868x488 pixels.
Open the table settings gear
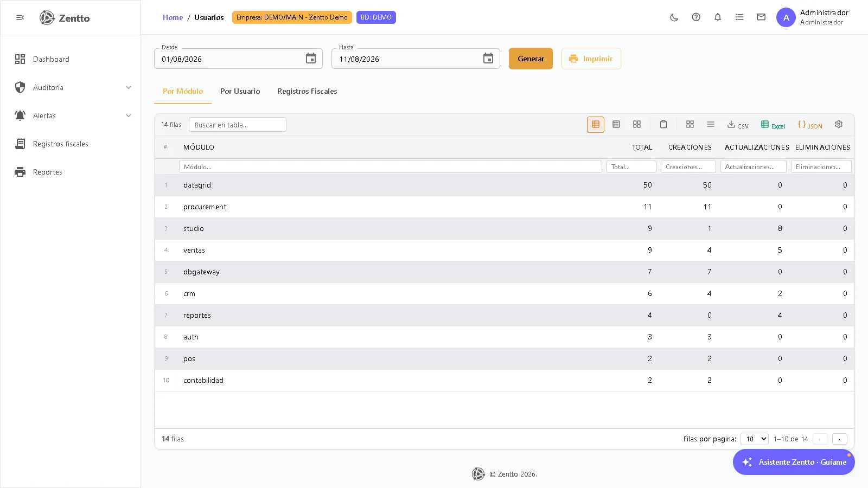(x=839, y=124)
